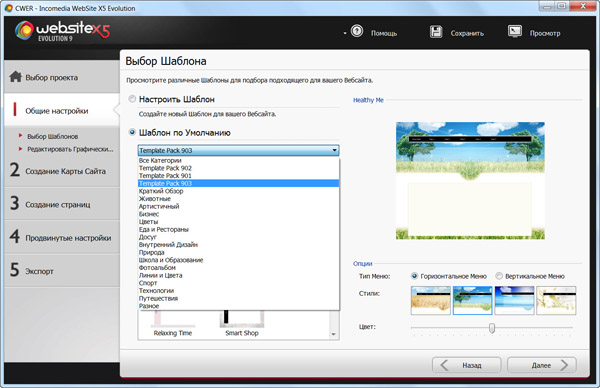Click the Далее next button
600x388 pixels.
542,365
